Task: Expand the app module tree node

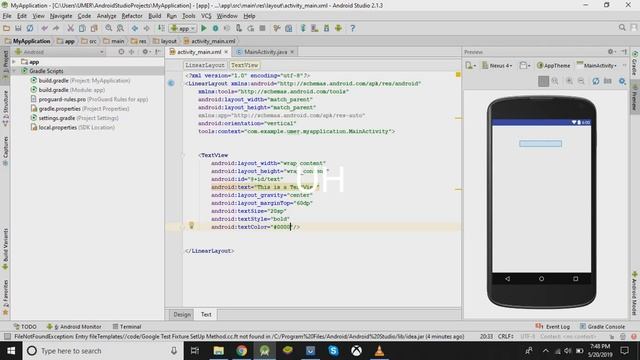Action: 14,62
